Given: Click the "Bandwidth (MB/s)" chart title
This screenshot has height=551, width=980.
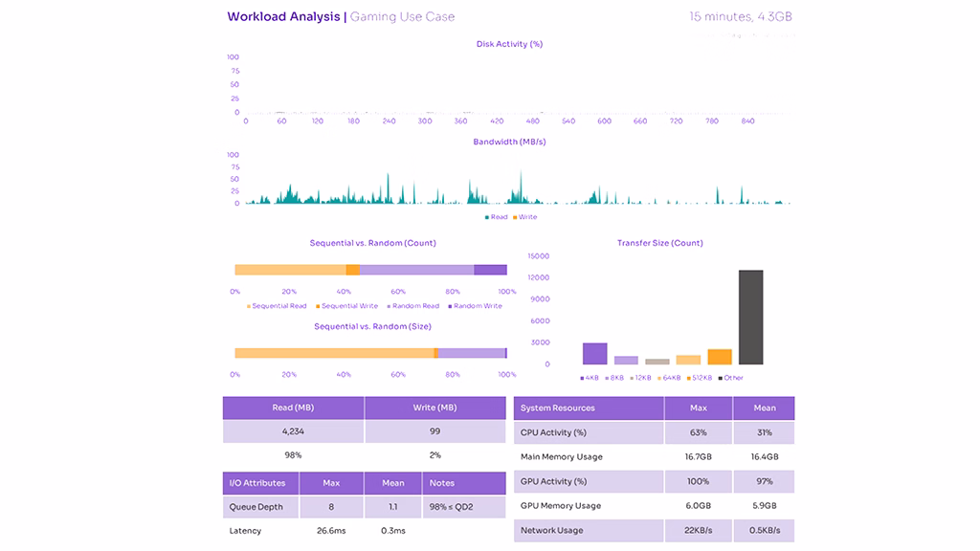Looking at the screenshot, I should (509, 142).
